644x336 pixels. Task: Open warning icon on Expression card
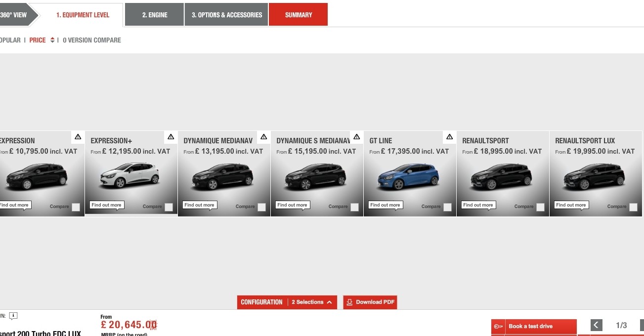click(x=78, y=137)
